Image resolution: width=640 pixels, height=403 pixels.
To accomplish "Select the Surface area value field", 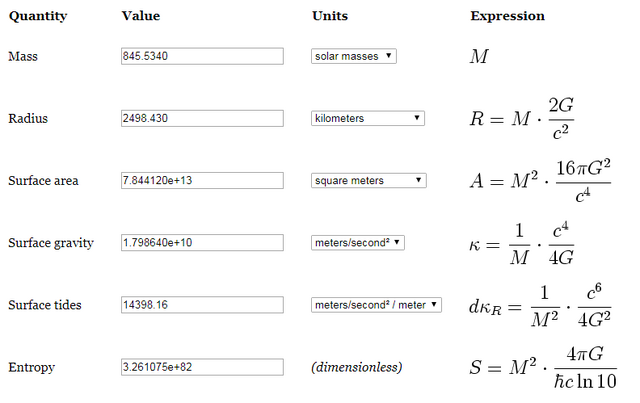I will (202, 180).
